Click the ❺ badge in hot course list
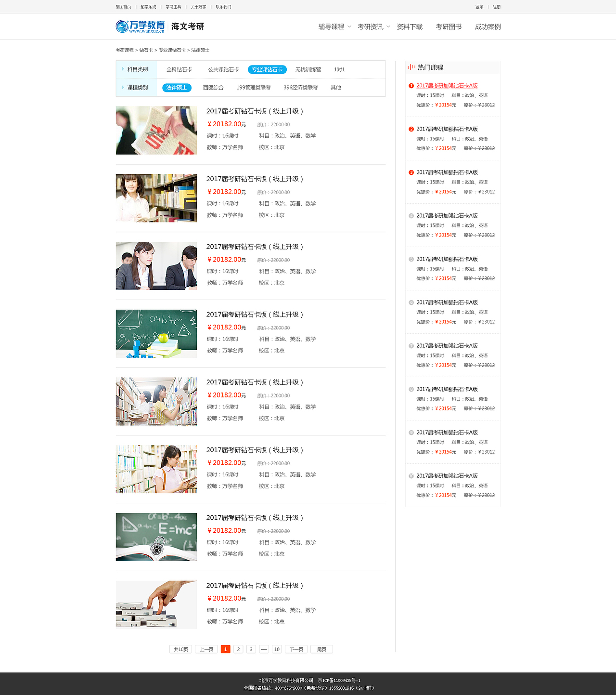The width and height of the screenshot is (616, 695). pyautogui.click(x=411, y=259)
